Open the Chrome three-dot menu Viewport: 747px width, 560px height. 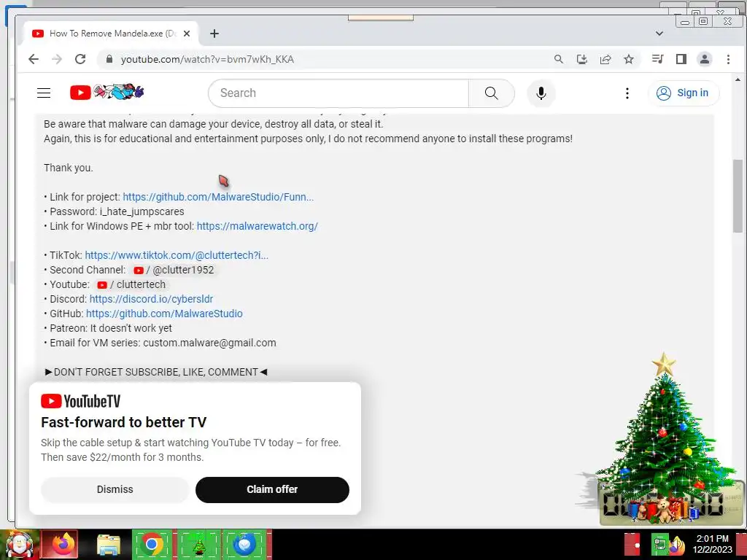pyautogui.click(x=728, y=59)
